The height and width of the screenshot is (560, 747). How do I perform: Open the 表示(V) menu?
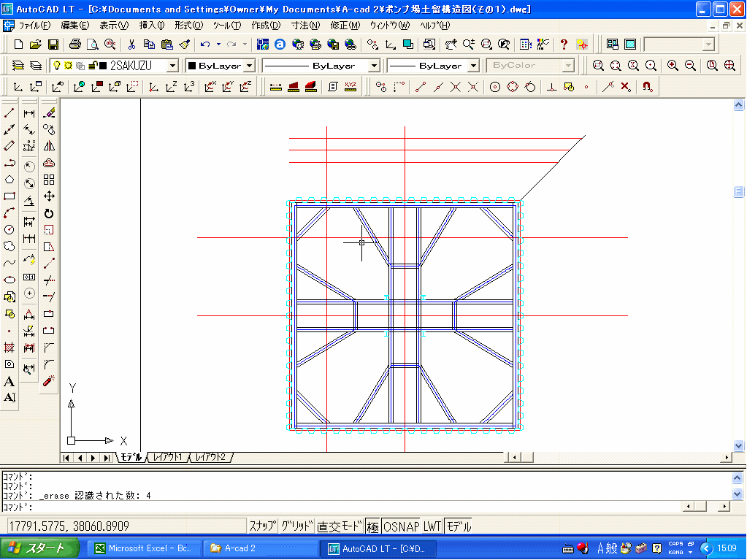(x=115, y=26)
